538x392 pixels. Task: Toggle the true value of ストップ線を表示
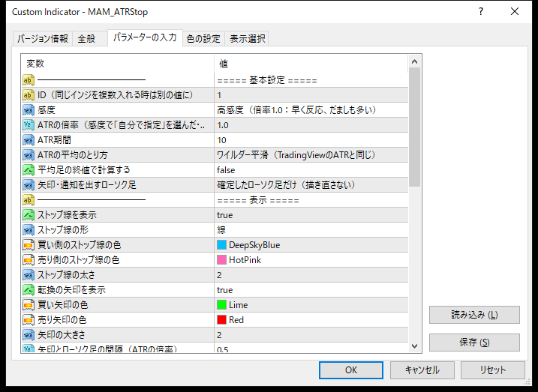pos(311,215)
